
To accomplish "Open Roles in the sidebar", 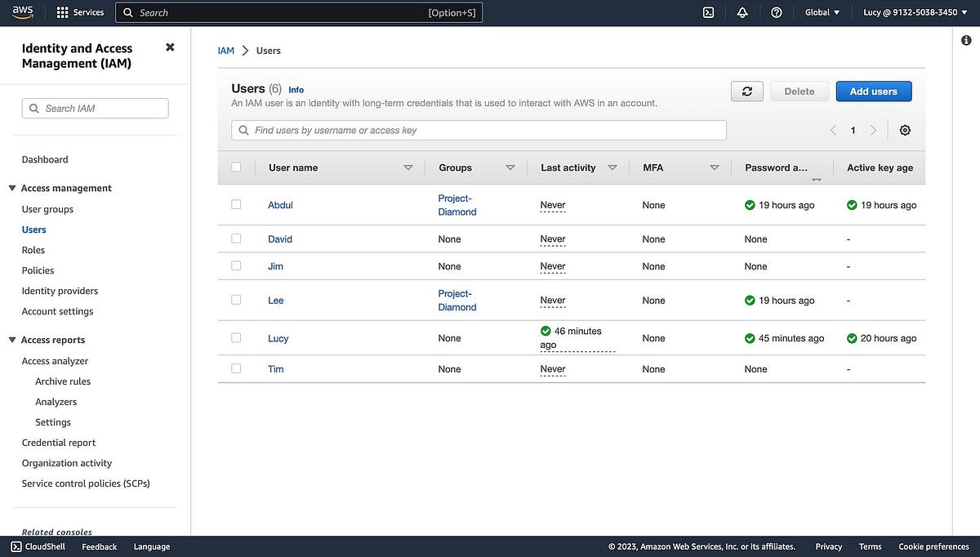I will (x=33, y=250).
